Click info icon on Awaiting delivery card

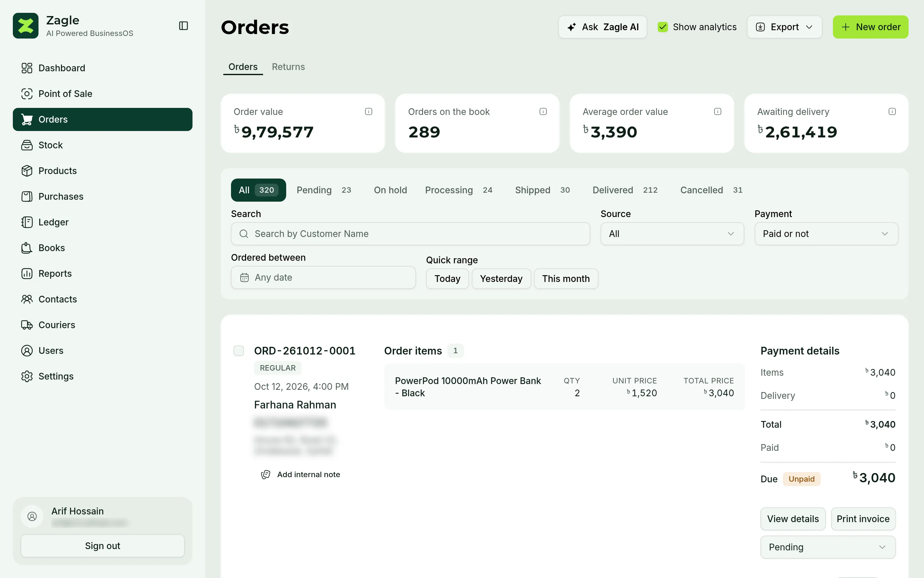click(x=892, y=111)
